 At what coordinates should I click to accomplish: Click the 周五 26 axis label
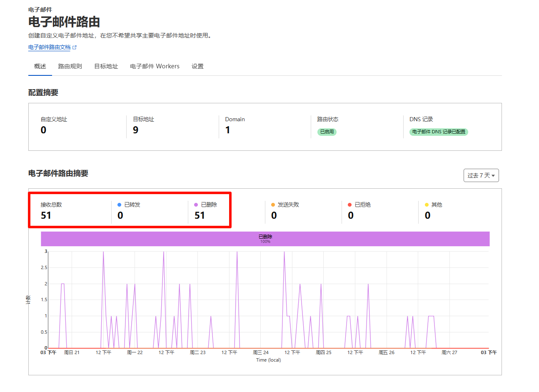tap(387, 352)
